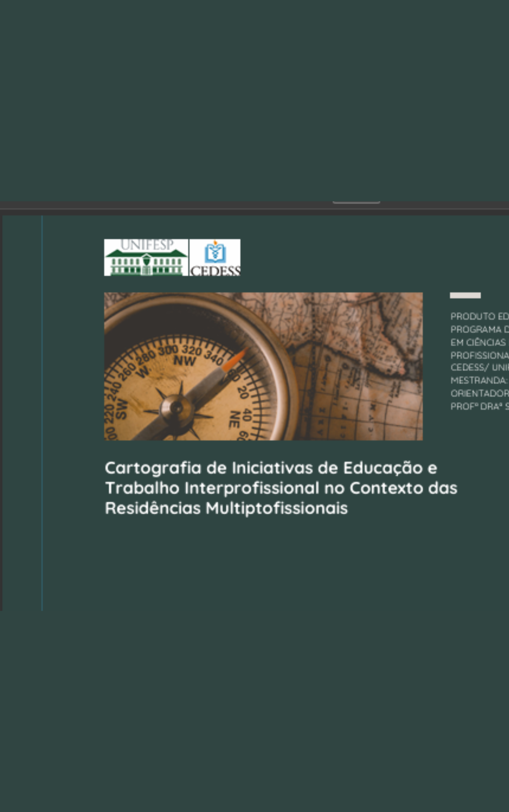Screen dimensions: 509x812
Task: Click the white decorative bar above sidebar text
Action: click(465, 296)
